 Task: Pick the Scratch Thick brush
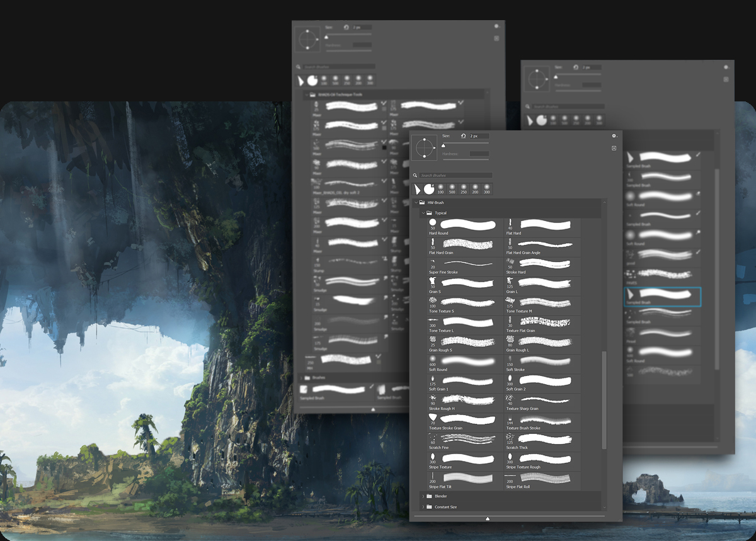(542, 442)
